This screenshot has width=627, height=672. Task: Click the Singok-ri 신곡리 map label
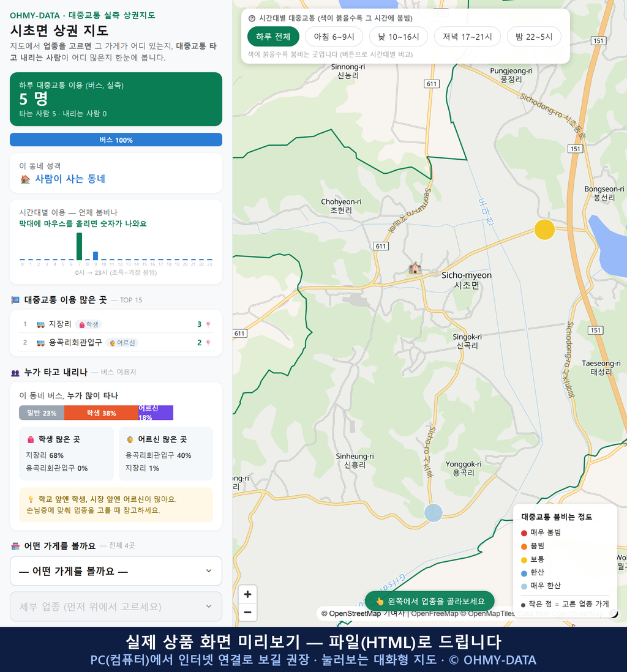point(467,341)
